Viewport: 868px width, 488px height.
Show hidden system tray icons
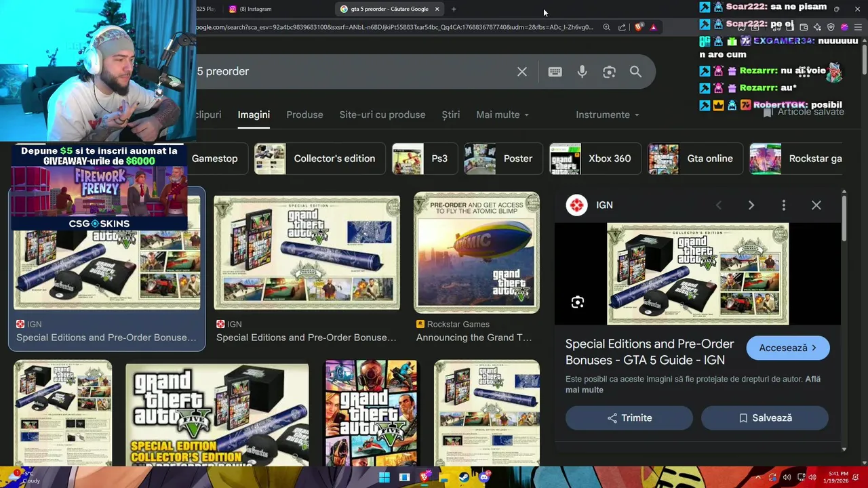(758, 477)
